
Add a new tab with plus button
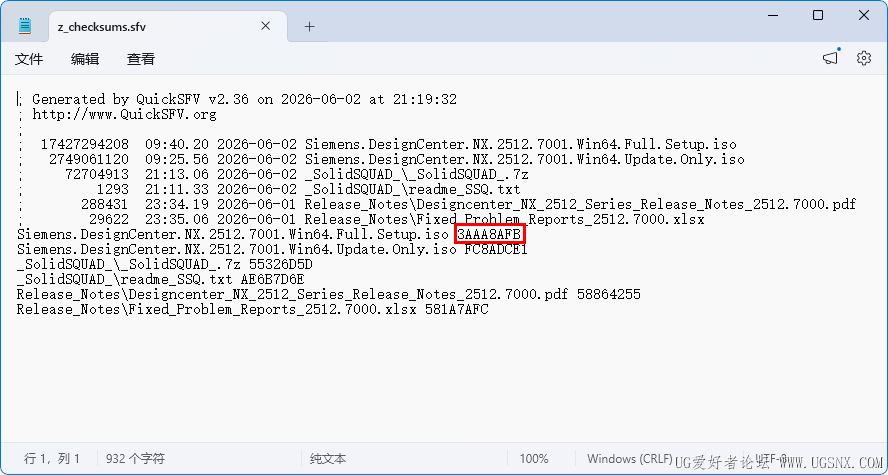309,27
